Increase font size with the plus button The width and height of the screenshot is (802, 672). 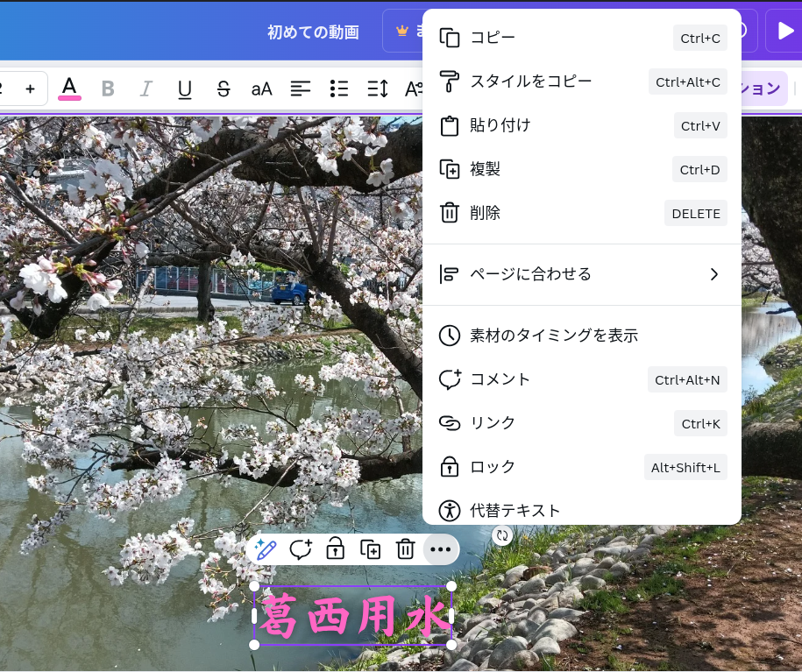(30, 88)
